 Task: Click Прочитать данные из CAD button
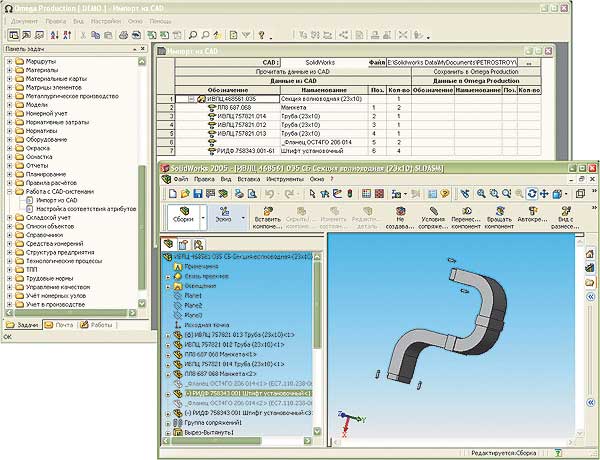point(293,72)
